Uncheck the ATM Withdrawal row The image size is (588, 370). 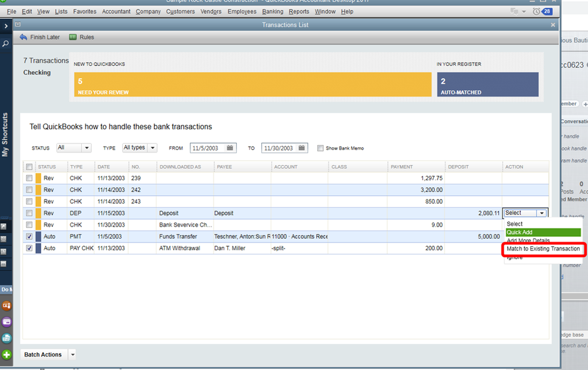click(29, 248)
